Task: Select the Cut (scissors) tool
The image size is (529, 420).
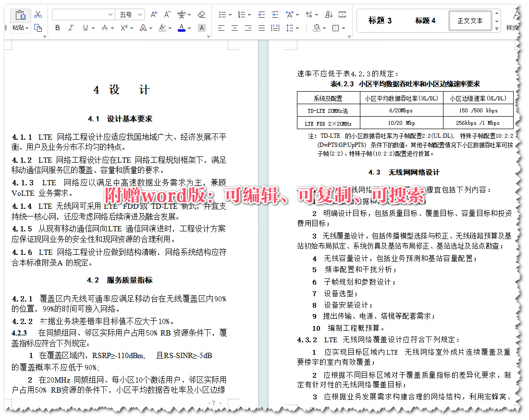Action: coord(38,14)
